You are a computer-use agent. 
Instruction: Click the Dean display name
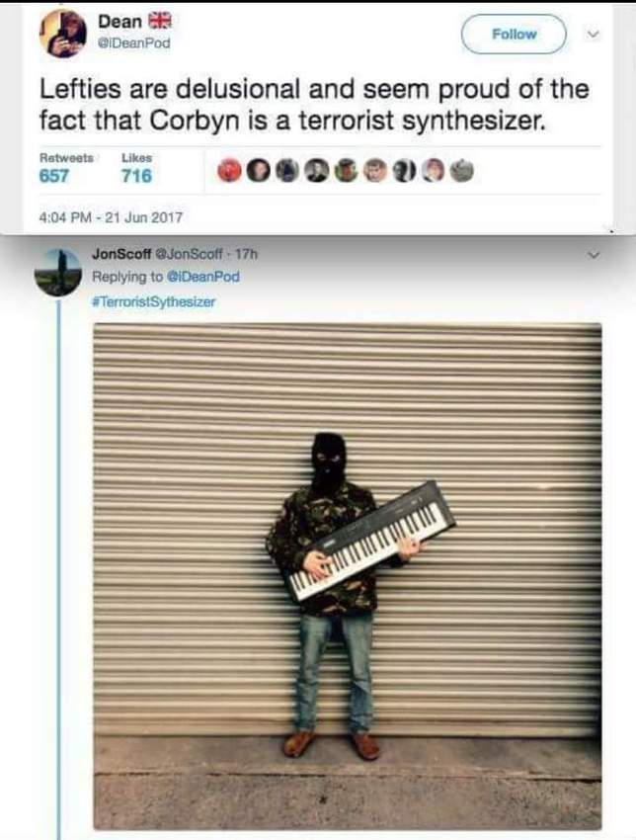[119, 22]
